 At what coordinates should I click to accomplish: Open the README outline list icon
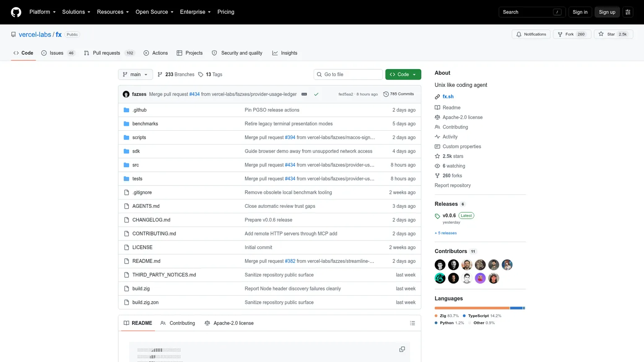(x=413, y=323)
